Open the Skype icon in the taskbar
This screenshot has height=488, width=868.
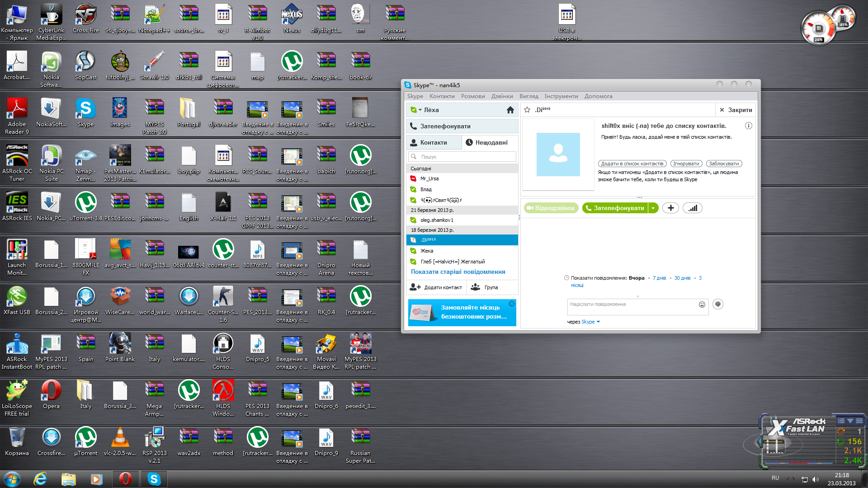click(x=154, y=479)
